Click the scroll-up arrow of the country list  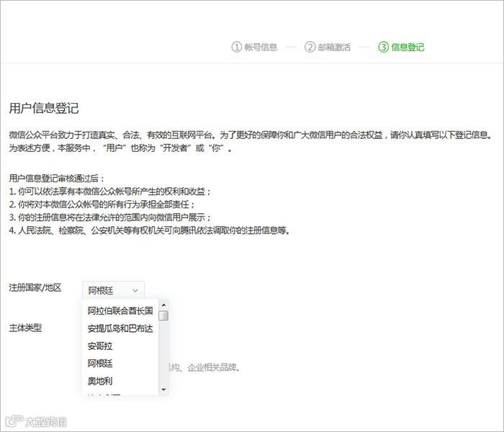[163, 305]
